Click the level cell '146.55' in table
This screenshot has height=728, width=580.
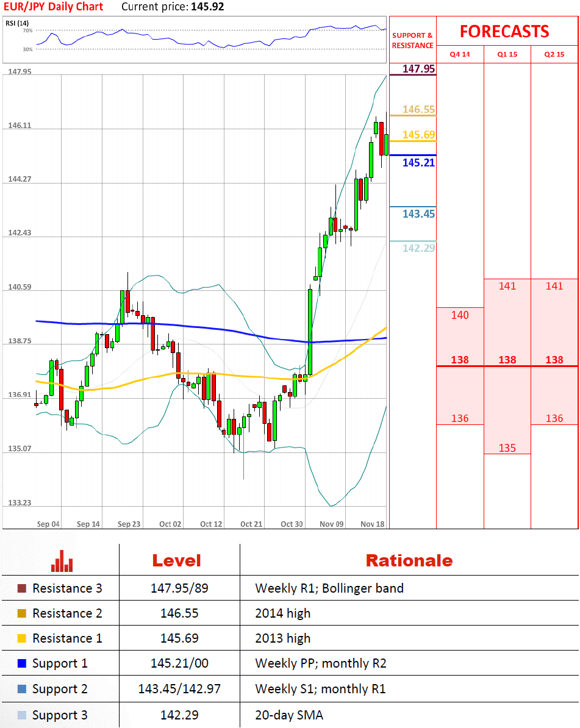pos(179,613)
